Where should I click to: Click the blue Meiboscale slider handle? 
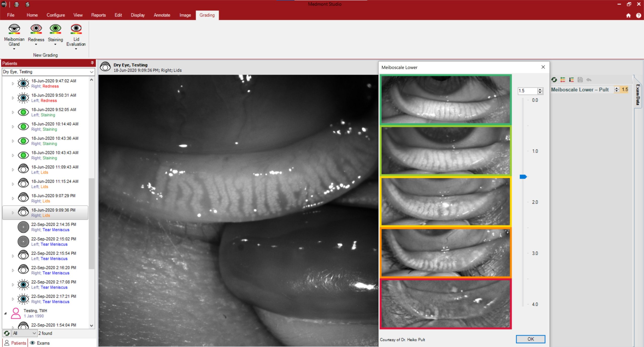523,177
